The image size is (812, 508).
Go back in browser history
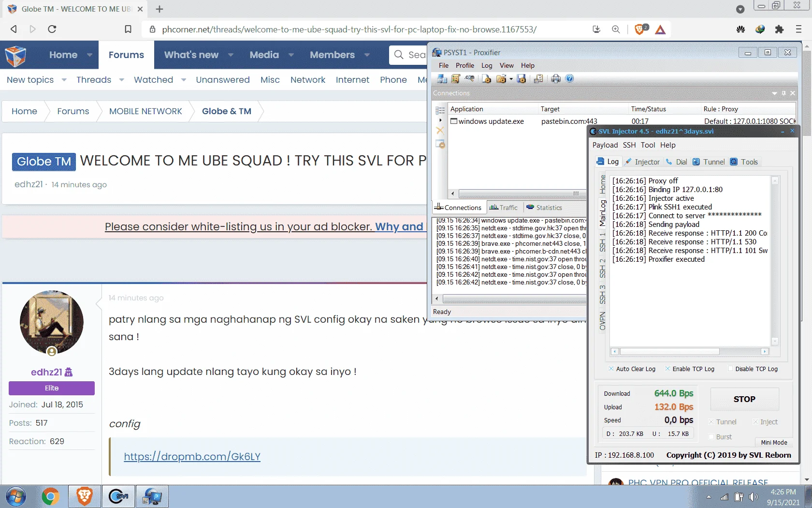click(14, 29)
